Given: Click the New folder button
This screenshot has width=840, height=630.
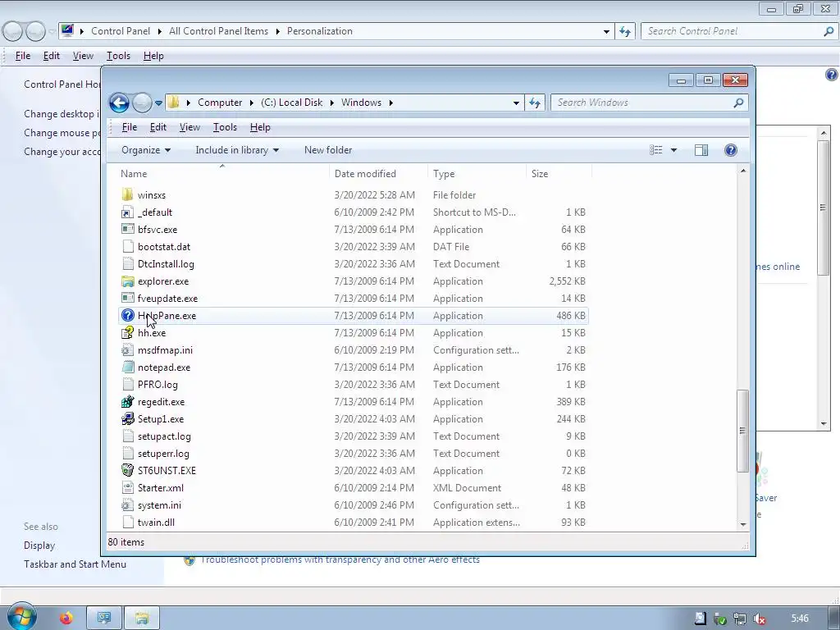Looking at the screenshot, I should coord(328,150).
